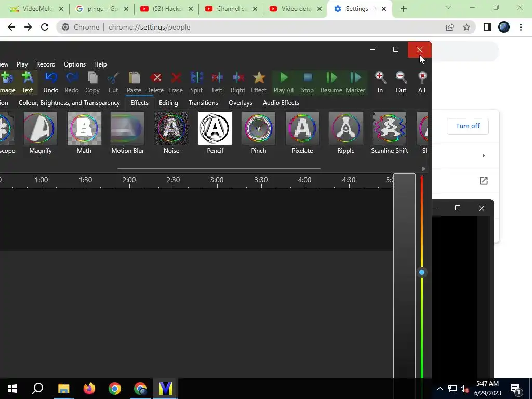Viewport: 532px width, 399px height.
Task: Expand the arrow row in Chrome settings
Action: pyautogui.click(x=484, y=156)
